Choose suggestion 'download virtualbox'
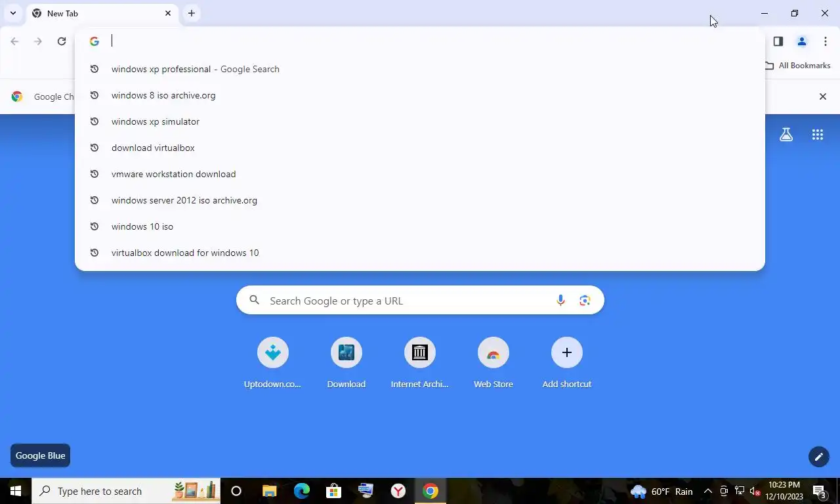This screenshot has height=504, width=840. point(420,148)
